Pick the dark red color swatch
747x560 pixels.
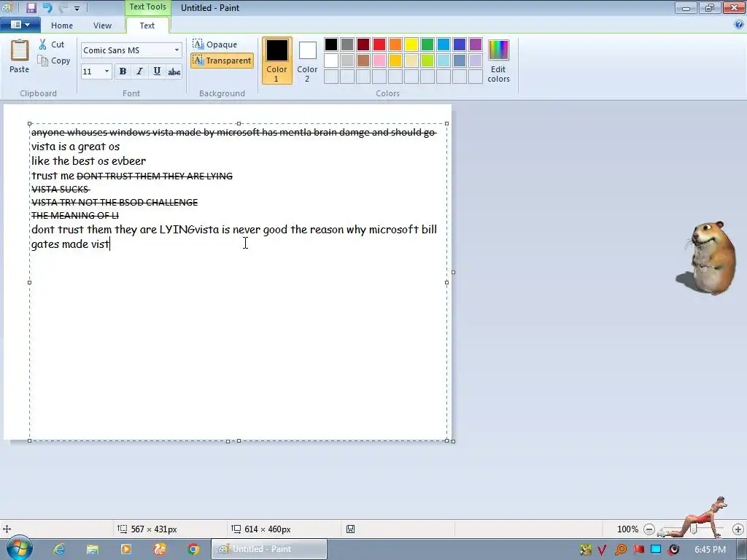point(363,44)
